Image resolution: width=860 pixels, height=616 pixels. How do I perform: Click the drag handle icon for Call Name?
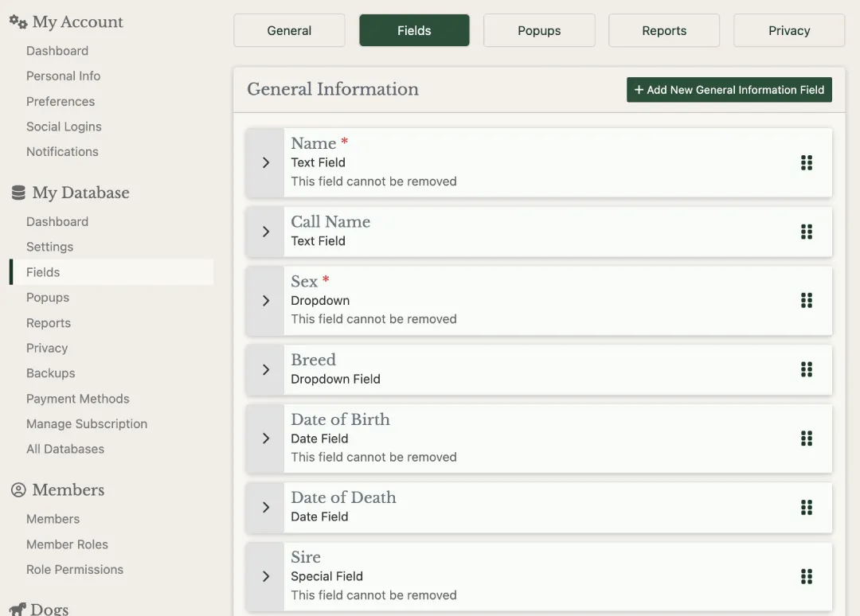806,232
